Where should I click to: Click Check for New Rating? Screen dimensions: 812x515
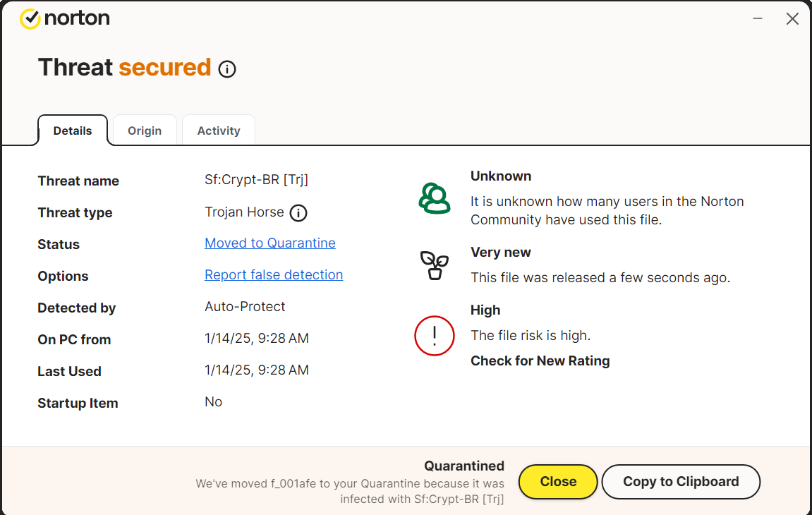540,361
